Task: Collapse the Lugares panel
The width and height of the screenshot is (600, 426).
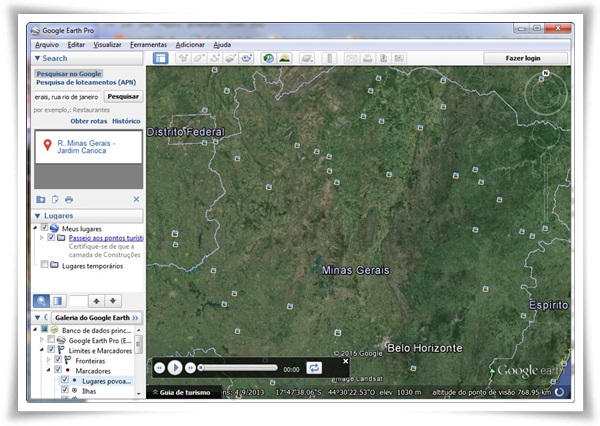Action: pyautogui.click(x=38, y=216)
